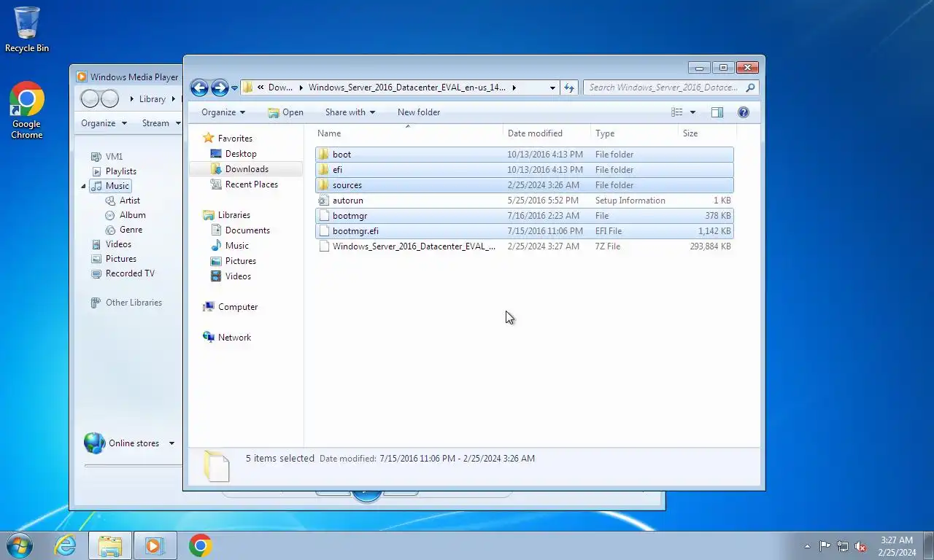This screenshot has width=934, height=560.
Task: Select the boot folder icon
Action: [x=323, y=155]
